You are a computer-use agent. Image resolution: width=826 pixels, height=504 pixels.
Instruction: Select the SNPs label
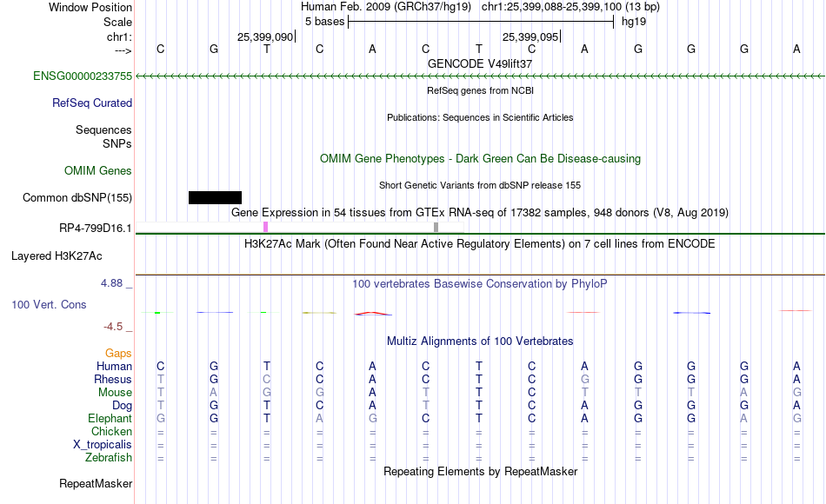pyautogui.click(x=117, y=143)
